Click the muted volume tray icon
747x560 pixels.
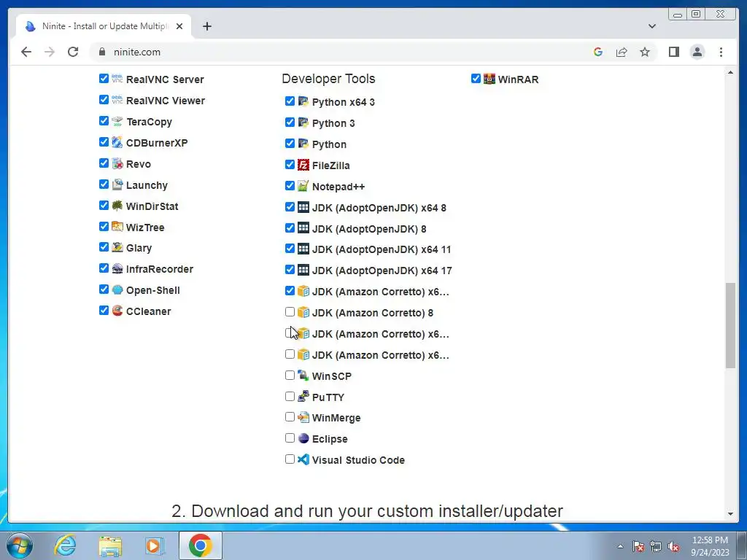click(673, 547)
